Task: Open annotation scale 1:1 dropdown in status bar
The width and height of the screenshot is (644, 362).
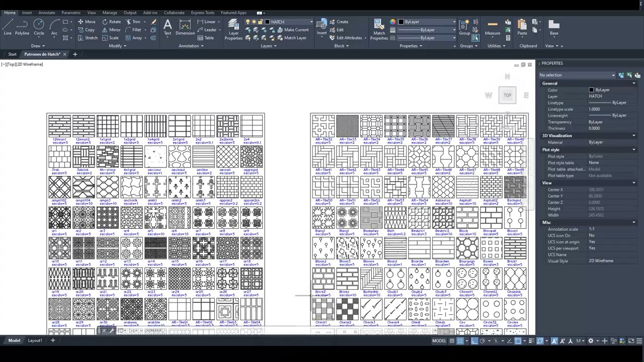Action: coord(580,341)
